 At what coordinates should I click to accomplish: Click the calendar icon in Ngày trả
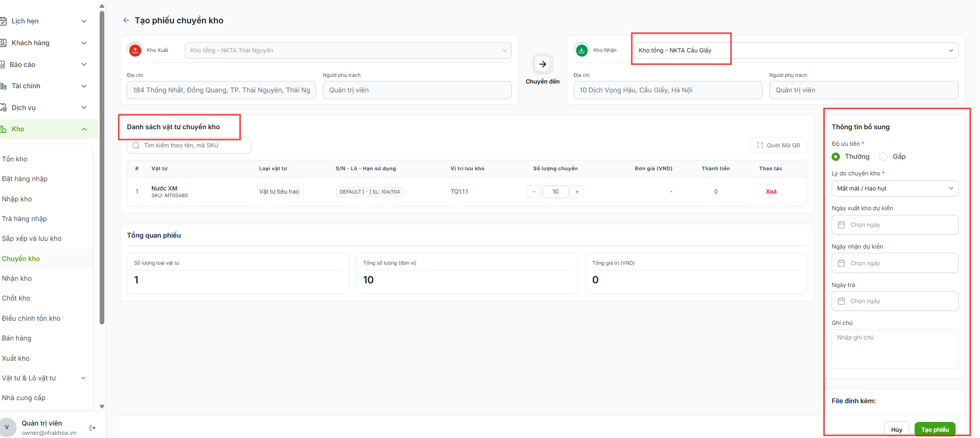841,301
